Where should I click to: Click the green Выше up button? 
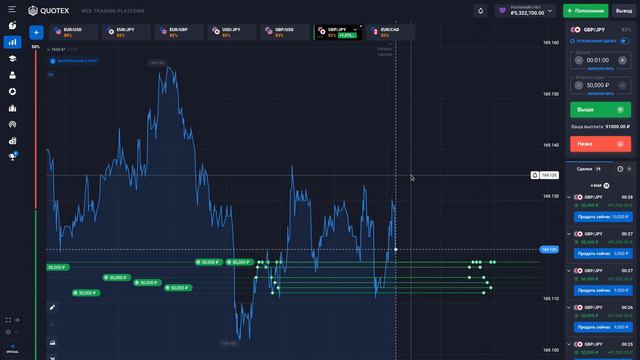click(600, 110)
